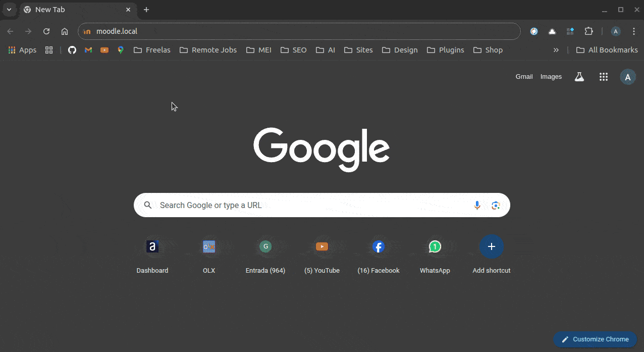This screenshot has height=352, width=644.
Task: Open a new tab with plus button
Action: point(146,10)
